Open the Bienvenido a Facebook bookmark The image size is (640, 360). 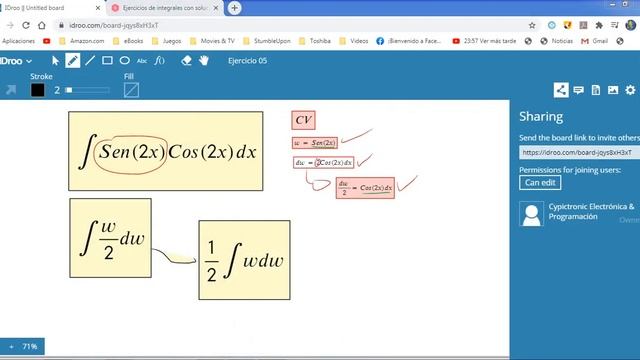click(x=409, y=41)
